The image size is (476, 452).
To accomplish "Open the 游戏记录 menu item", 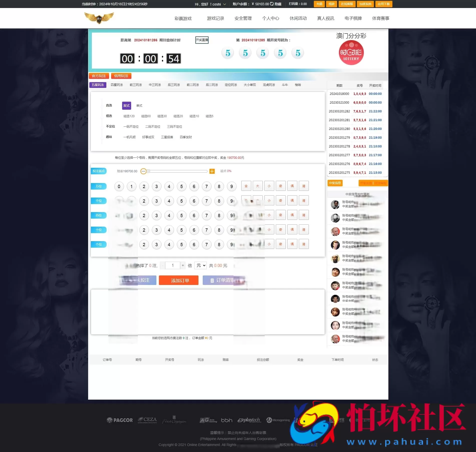I will 215,18.
